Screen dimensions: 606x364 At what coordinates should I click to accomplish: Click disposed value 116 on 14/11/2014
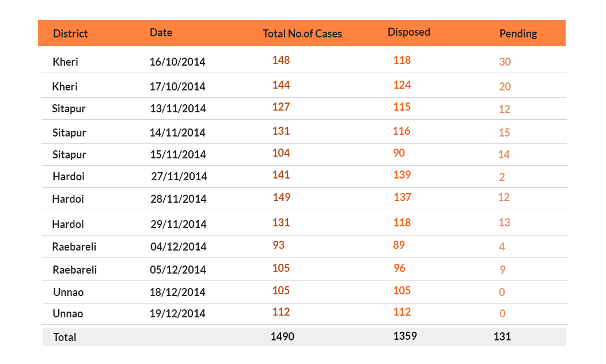(x=402, y=131)
